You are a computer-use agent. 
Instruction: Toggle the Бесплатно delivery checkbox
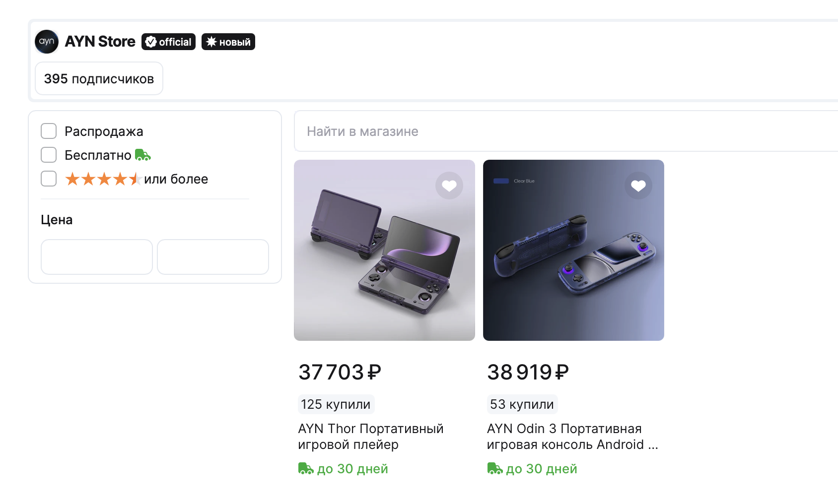pyautogui.click(x=49, y=155)
